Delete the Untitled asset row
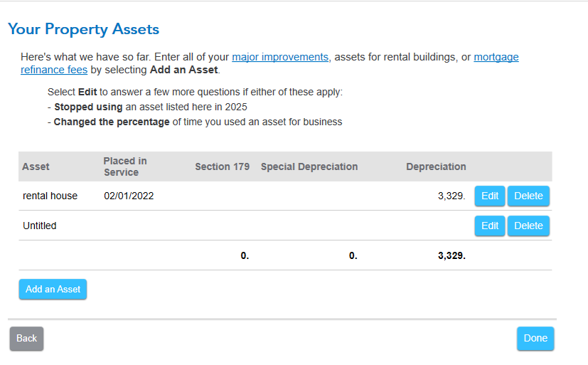The width and height of the screenshot is (588, 365). (528, 226)
